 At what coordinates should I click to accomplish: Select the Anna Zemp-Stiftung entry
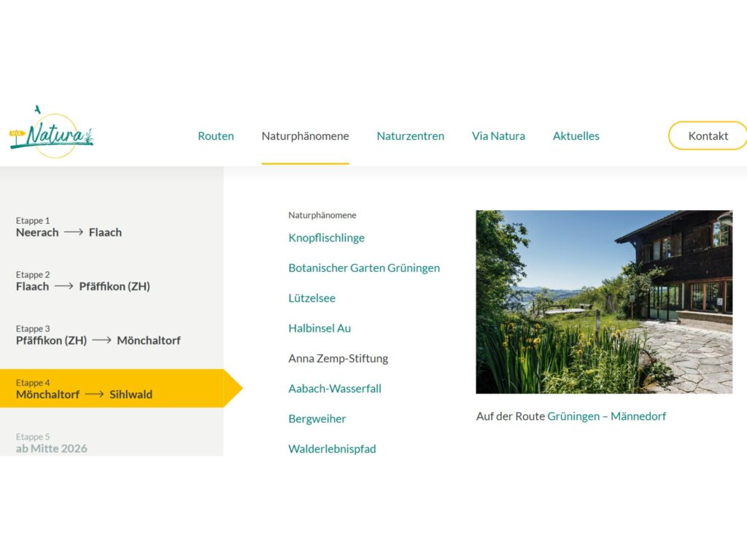coord(338,358)
